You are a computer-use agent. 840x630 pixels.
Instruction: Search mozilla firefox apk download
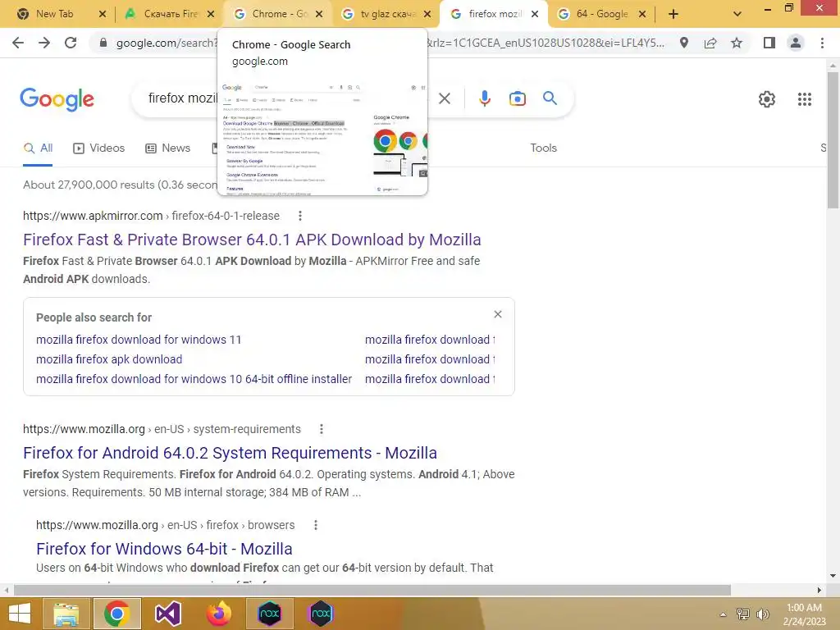coord(109,359)
